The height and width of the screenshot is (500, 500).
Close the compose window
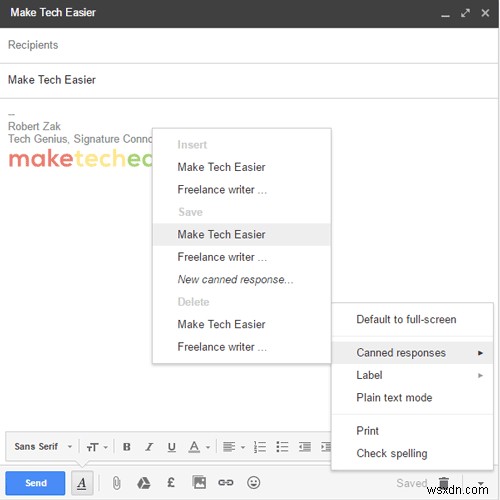pos(485,13)
